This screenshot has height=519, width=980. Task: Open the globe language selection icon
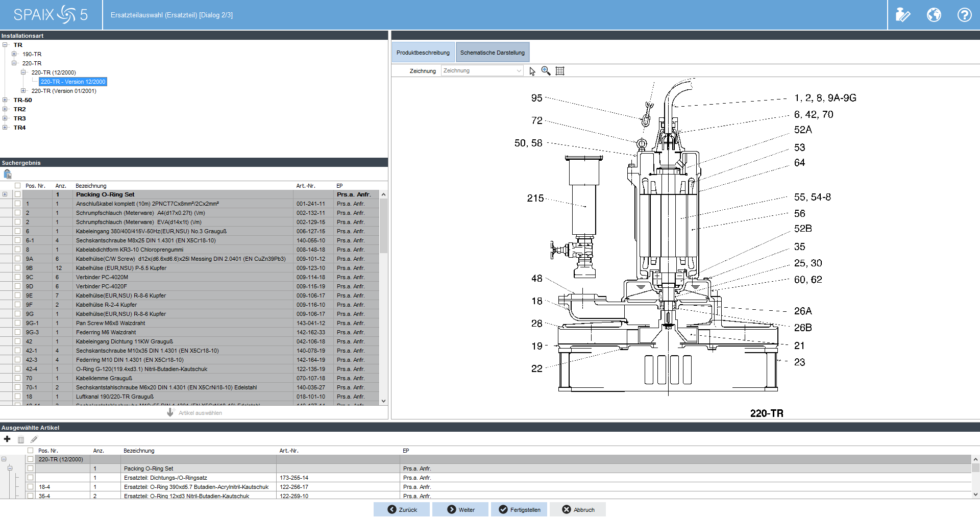tap(934, 15)
